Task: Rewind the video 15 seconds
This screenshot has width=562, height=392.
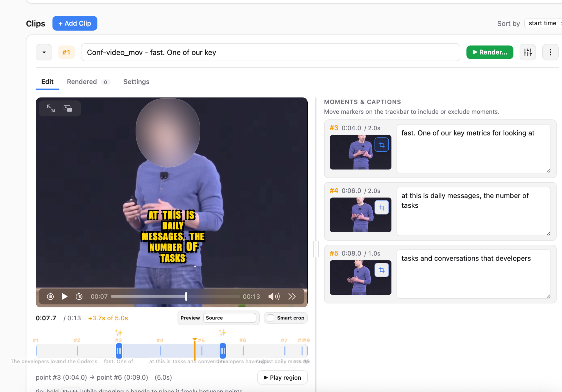Action: pos(50,296)
